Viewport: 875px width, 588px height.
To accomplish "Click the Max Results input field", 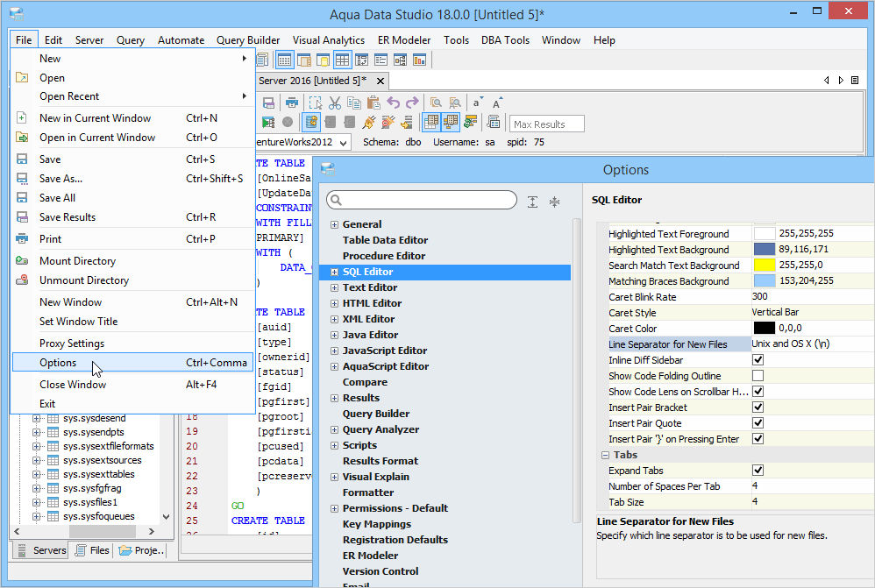I will click(x=547, y=124).
